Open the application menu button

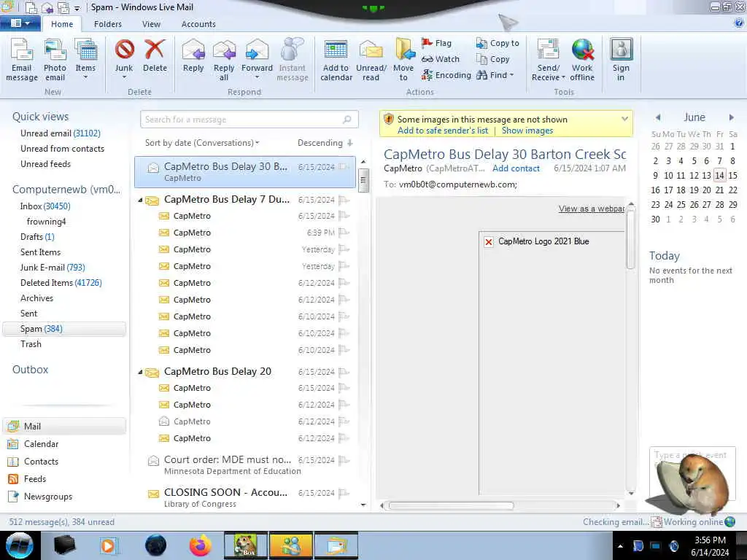20,23
